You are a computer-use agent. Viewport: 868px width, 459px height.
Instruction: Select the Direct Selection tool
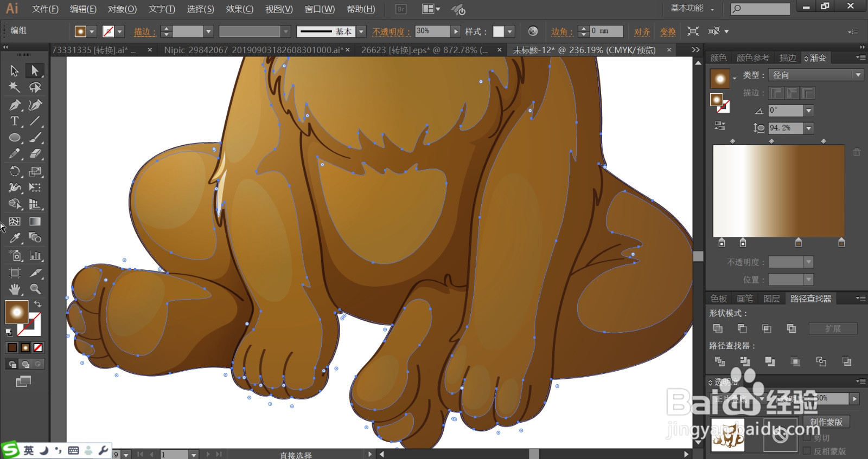pos(35,70)
